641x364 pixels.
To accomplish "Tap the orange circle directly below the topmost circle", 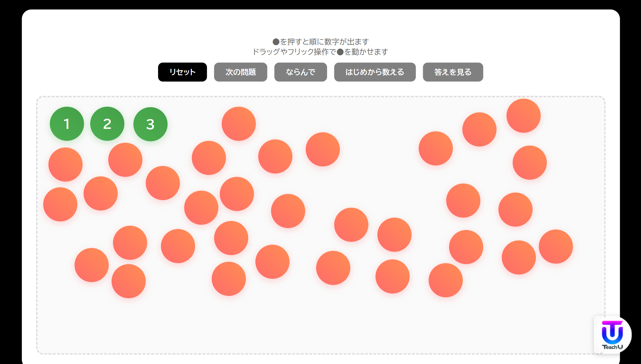I will point(530,163).
